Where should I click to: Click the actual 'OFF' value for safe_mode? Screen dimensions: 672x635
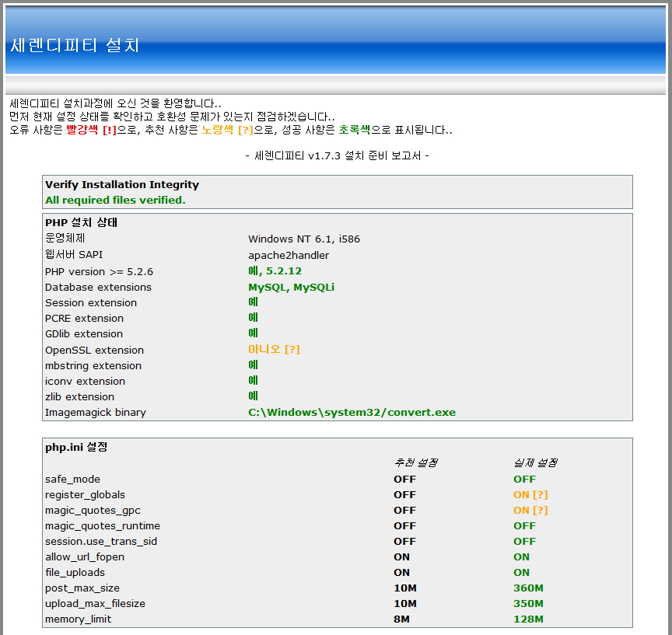[x=524, y=479]
